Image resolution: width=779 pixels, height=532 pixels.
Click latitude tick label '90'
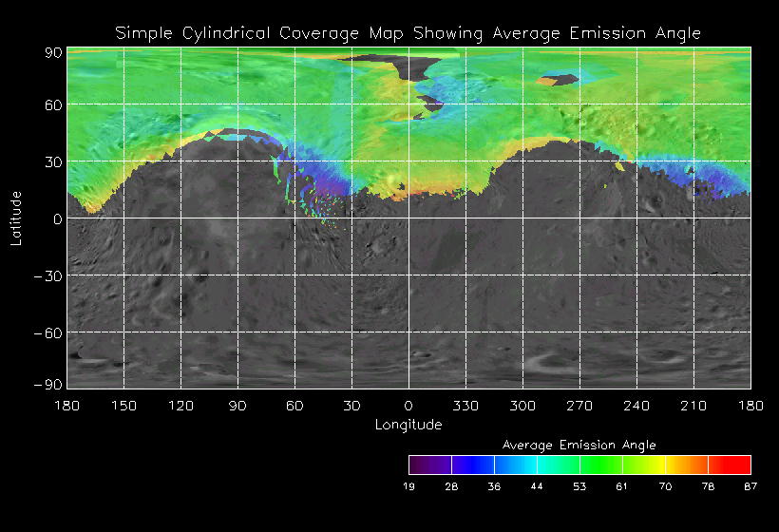click(53, 52)
